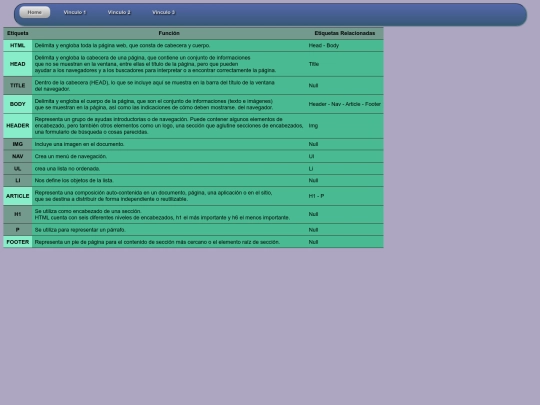Select the Etiquetas Relacionadas column header

(345, 33)
